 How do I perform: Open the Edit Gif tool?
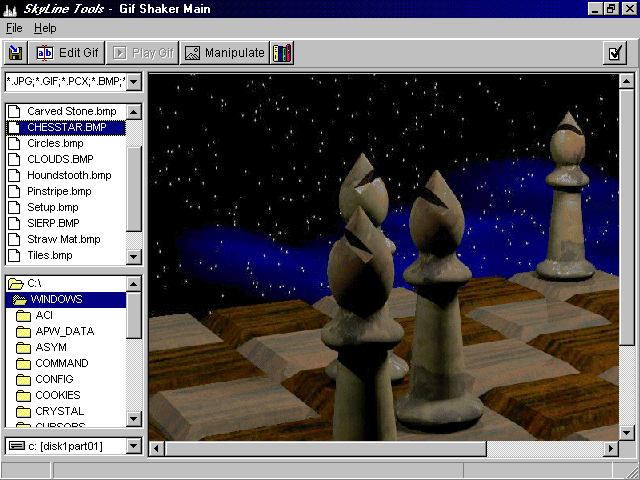coord(68,53)
